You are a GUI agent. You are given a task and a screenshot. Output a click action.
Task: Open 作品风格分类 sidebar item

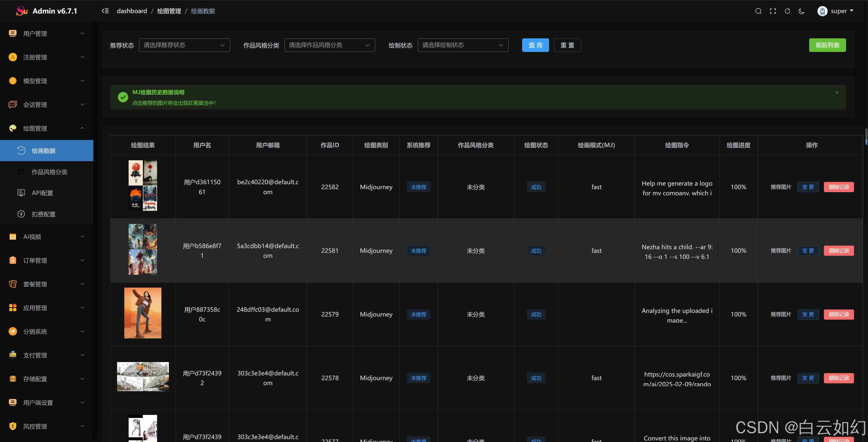click(x=50, y=172)
